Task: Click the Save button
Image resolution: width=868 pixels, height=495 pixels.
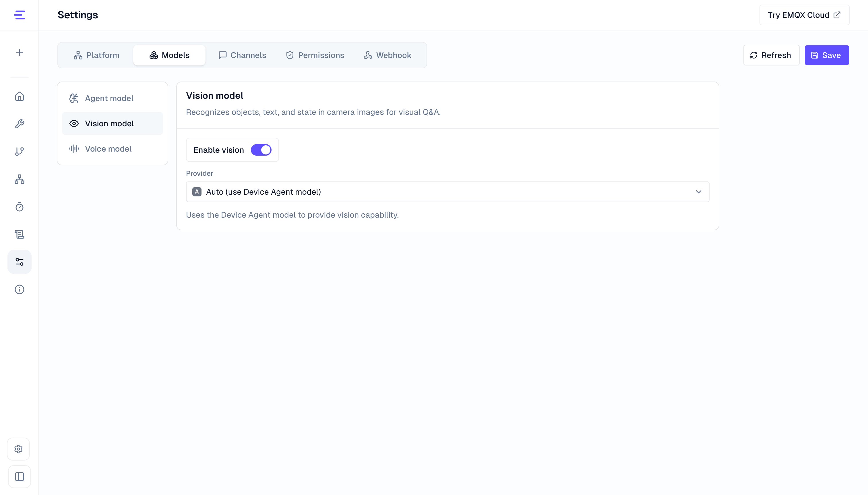Action: [x=827, y=55]
